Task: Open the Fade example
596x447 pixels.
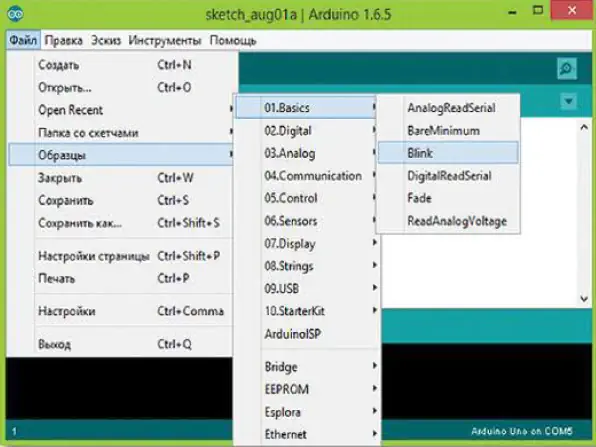Action: pos(449,198)
